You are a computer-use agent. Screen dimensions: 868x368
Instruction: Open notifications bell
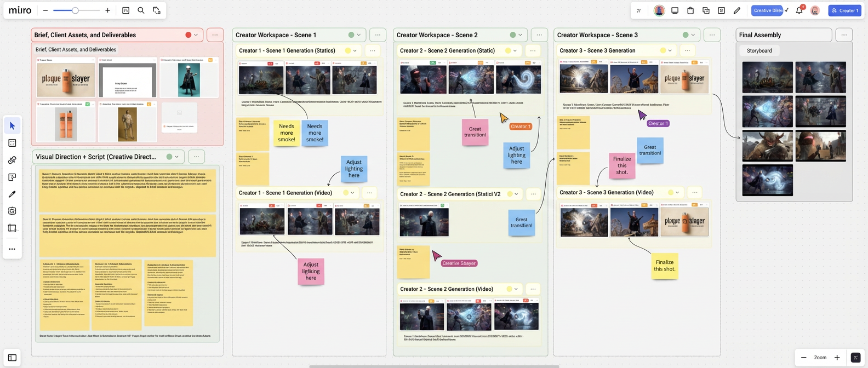(x=799, y=10)
